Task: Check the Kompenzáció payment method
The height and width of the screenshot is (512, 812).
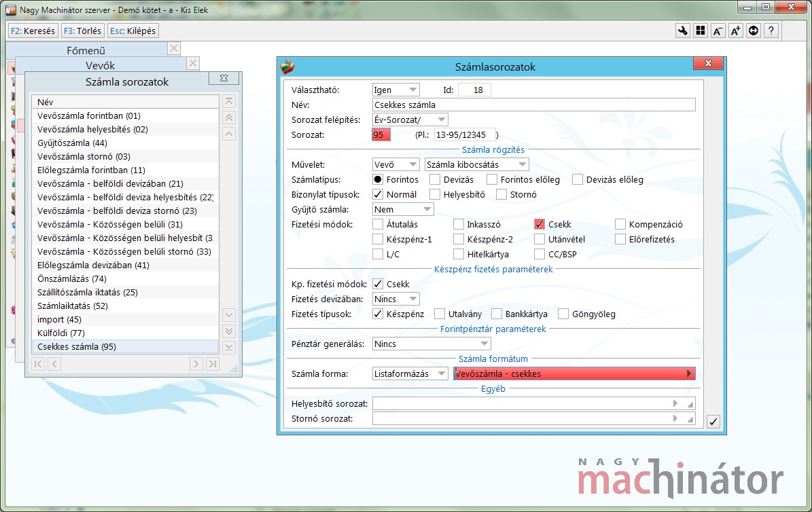Action: pos(620,224)
